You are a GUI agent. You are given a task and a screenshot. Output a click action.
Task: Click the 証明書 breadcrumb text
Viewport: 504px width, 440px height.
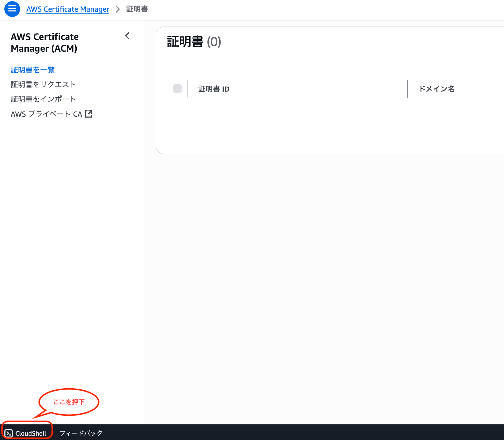point(137,9)
